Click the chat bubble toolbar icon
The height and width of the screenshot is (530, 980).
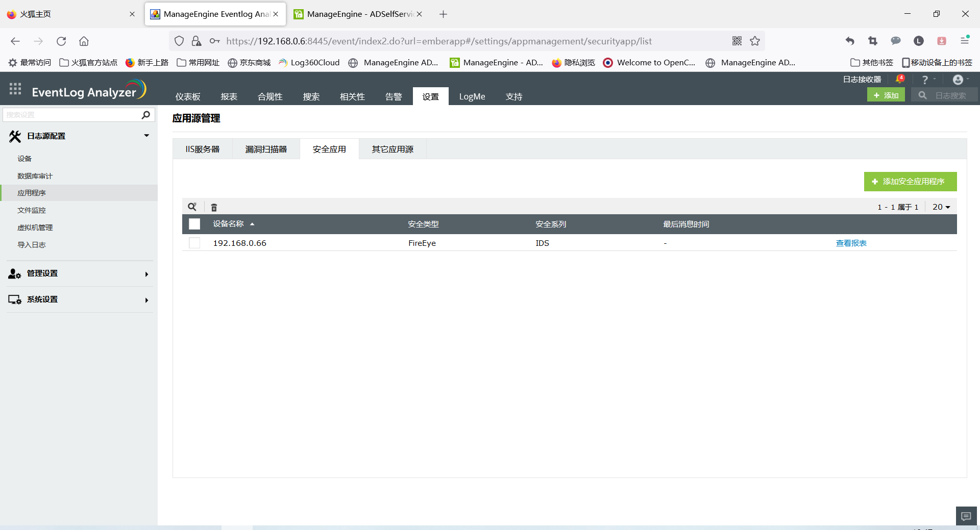tap(896, 41)
